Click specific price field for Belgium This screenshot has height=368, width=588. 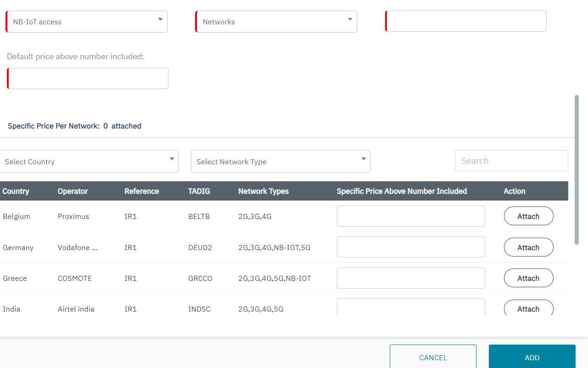click(x=411, y=216)
